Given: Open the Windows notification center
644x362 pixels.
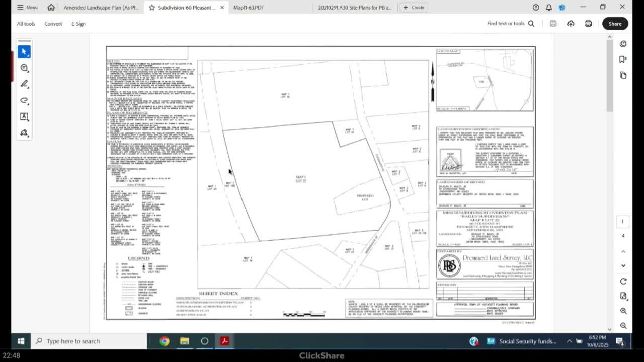Looking at the screenshot, I should pyautogui.click(x=620, y=341).
